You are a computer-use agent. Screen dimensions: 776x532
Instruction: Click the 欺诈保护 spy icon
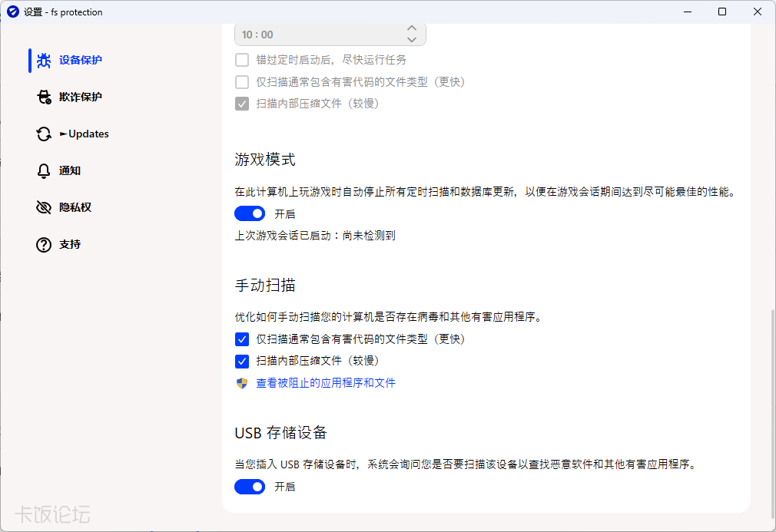pyautogui.click(x=44, y=97)
